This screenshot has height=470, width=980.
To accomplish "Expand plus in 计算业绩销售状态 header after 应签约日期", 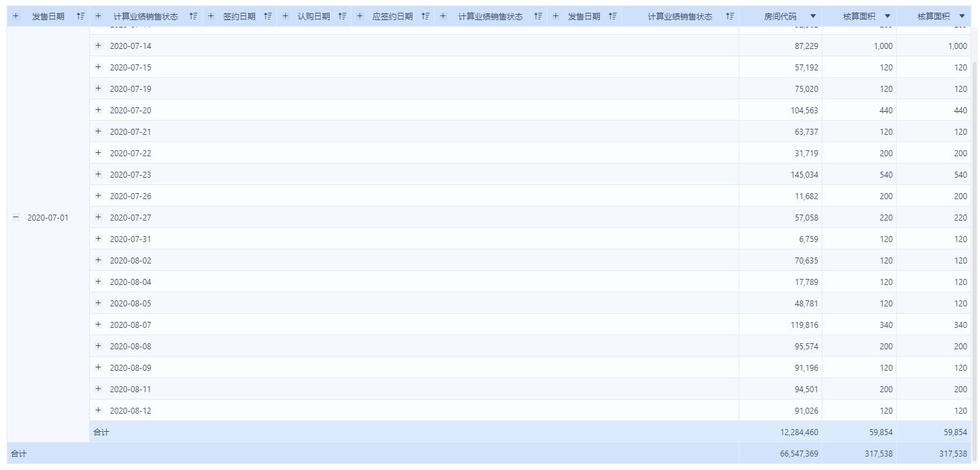I will tap(443, 16).
